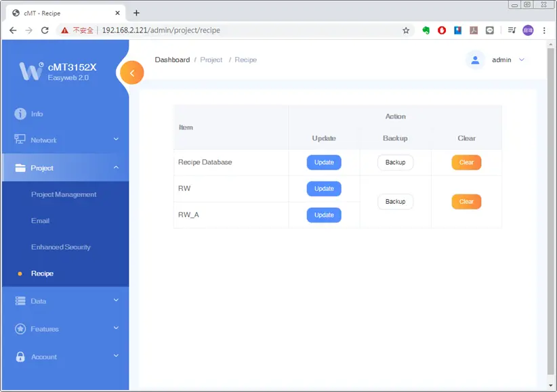Click the Features star icon
The width and height of the screenshot is (557, 392).
tap(20, 329)
